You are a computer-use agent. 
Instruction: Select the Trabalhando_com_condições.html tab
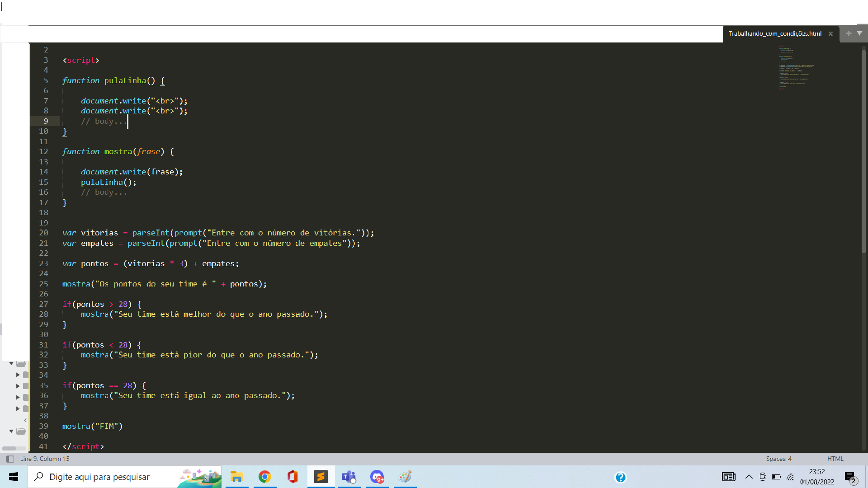pyautogui.click(x=775, y=34)
